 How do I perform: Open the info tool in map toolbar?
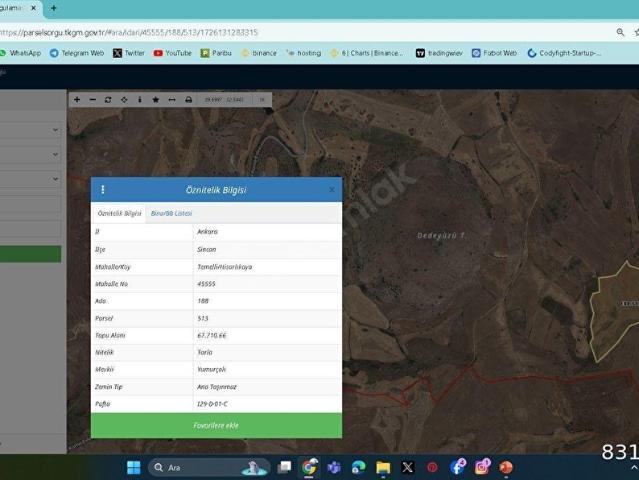139,100
